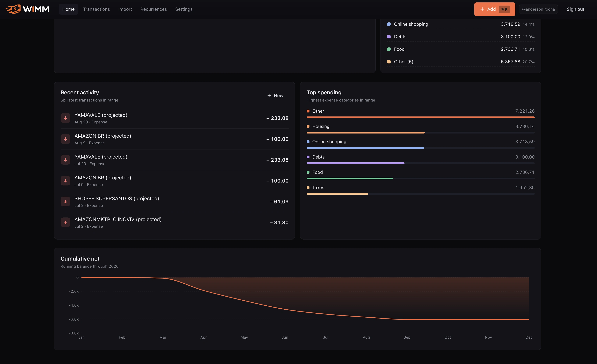Click the -6.0k y-axis label
Image resolution: width=597 pixels, height=364 pixels.
[x=74, y=319]
